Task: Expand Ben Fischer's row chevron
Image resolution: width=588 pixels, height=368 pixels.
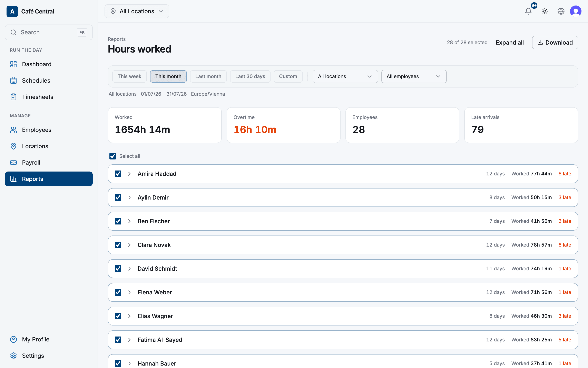Action: [129, 221]
